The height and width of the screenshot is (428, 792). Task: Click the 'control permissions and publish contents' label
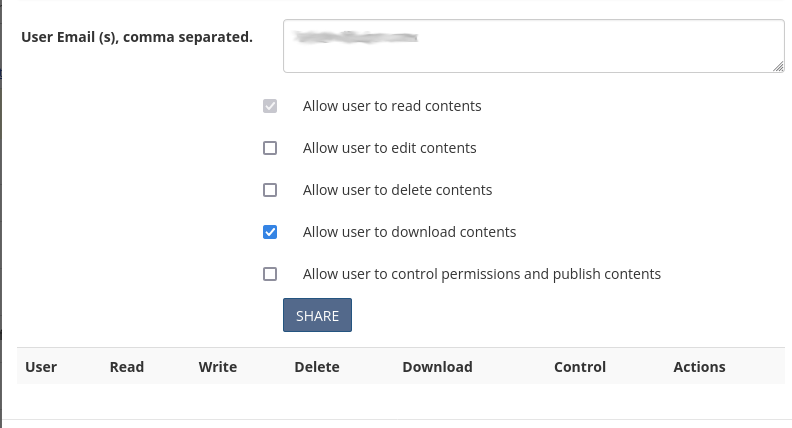click(x=482, y=274)
